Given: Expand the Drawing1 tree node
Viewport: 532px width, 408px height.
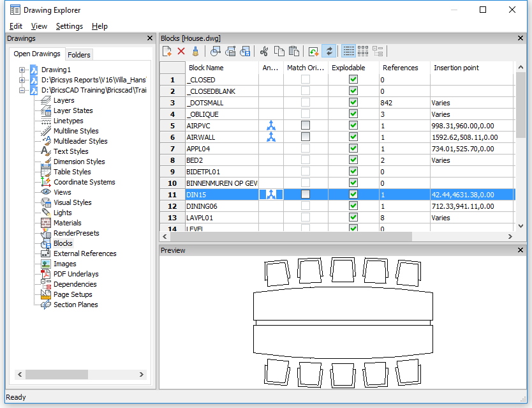Looking at the screenshot, I should coord(22,70).
